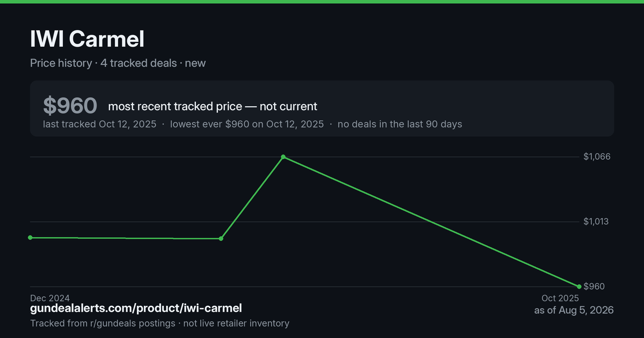
Task: Click 'Price history · 4 tracked deals' subtitle
Action: 103,63
